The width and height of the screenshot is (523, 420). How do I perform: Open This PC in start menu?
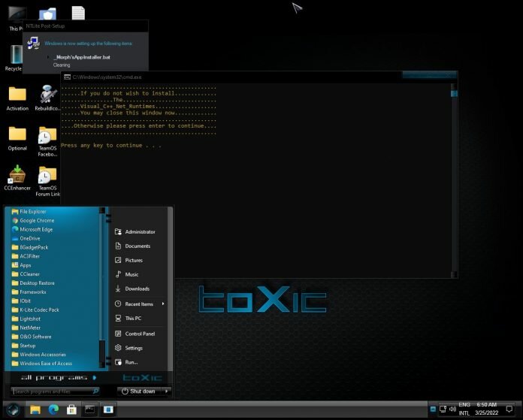[x=128, y=319]
